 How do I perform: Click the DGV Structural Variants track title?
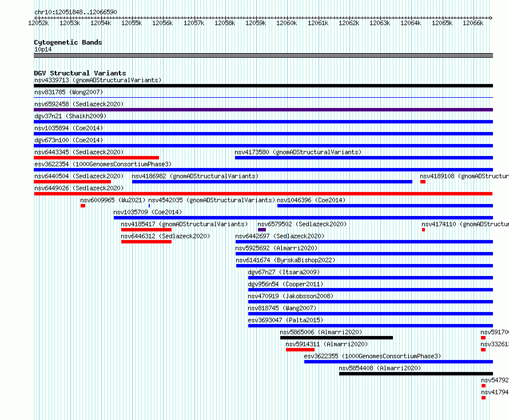(x=80, y=73)
